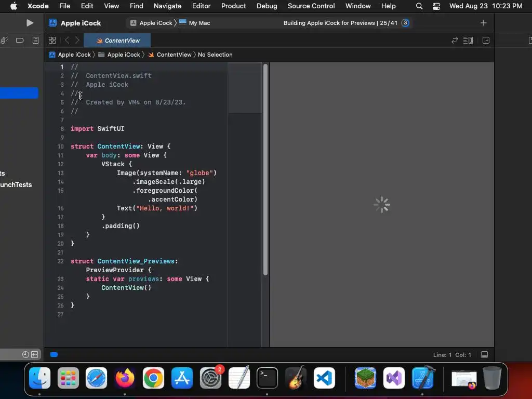The image size is (532, 399).
Task: Open System Settings from the Dock
Action: (x=210, y=378)
